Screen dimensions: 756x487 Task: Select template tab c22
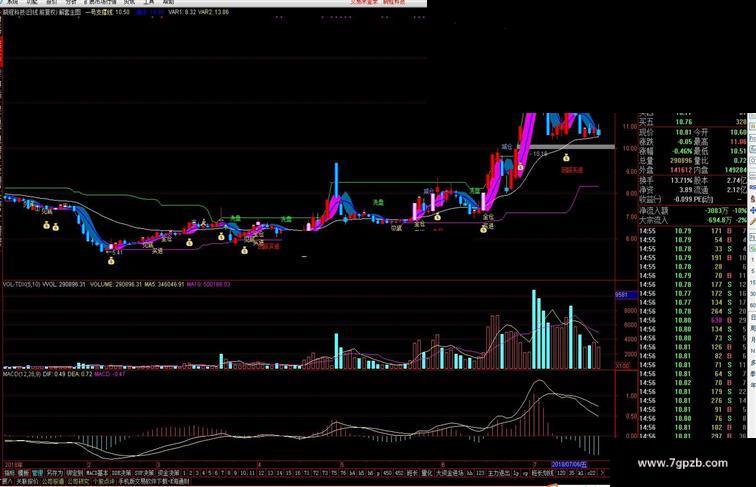pyautogui.click(x=592, y=473)
